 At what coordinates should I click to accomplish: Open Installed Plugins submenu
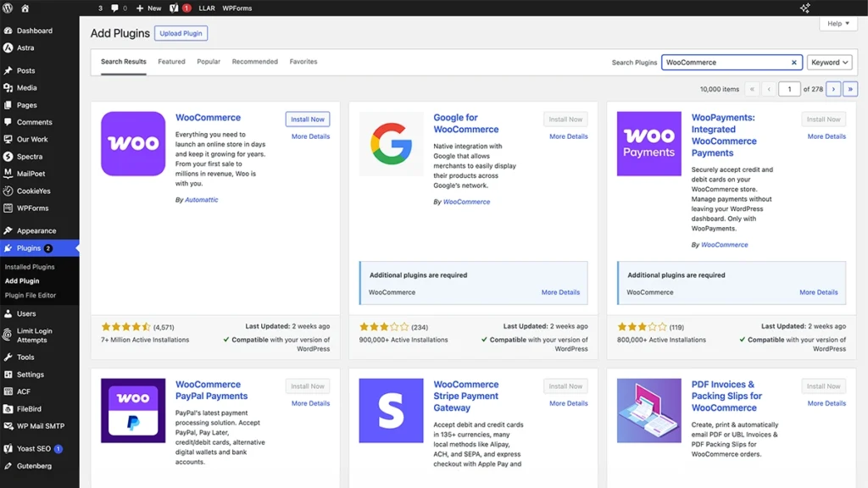30,267
